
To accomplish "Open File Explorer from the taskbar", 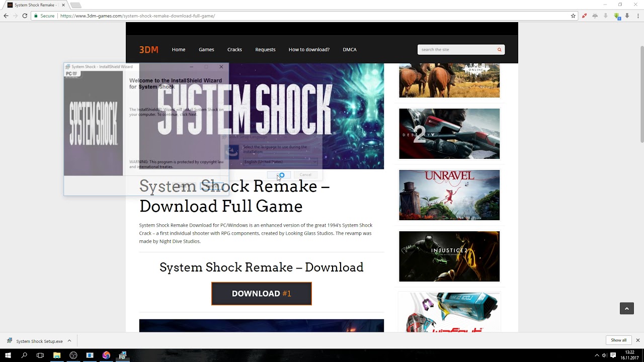I will pyautogui.click(x=57, y=355).
